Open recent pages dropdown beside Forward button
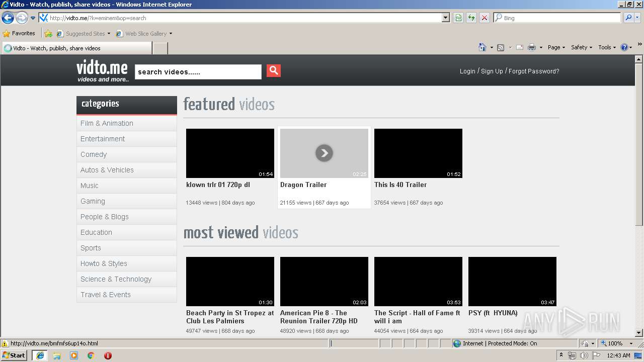Image resolution: width=644 pixels, height=362 pixels. coord(33,18)
